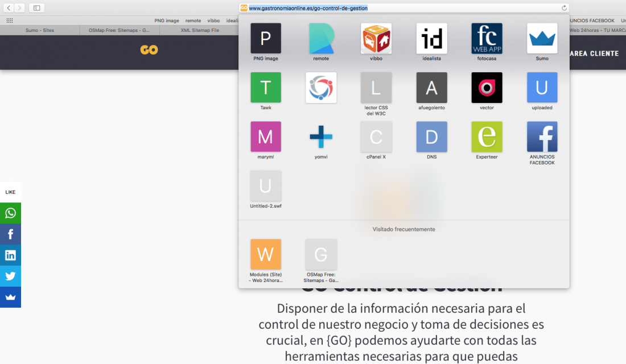
Task: Click UNCIOS FACEBOOK bookmark in favorites bar
Action: [x=592, y=20]
